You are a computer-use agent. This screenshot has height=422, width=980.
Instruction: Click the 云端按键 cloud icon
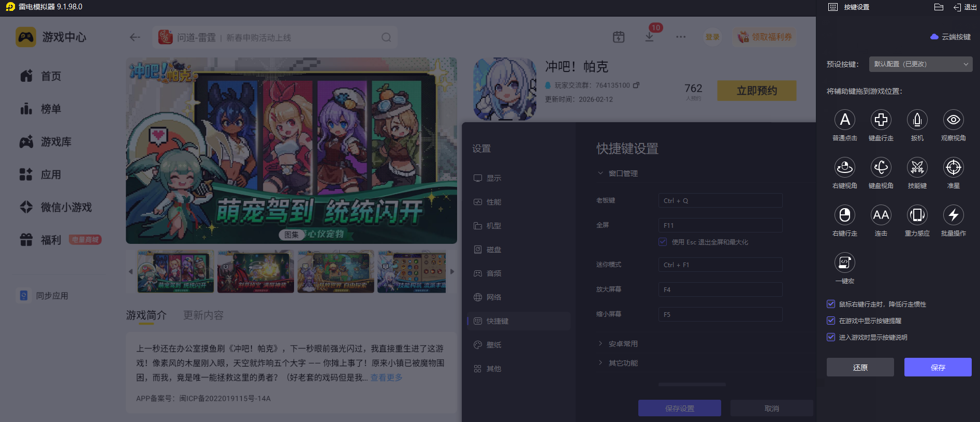(934, 37)
